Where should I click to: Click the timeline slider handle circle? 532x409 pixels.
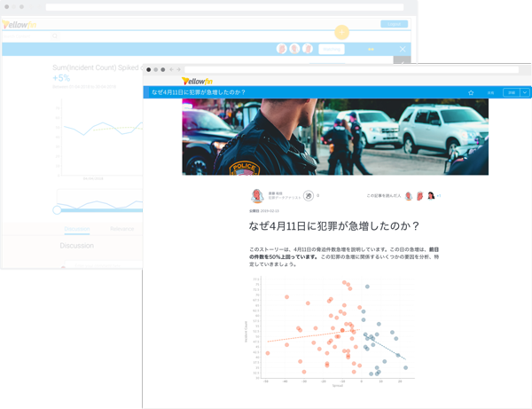pos(57,210)
